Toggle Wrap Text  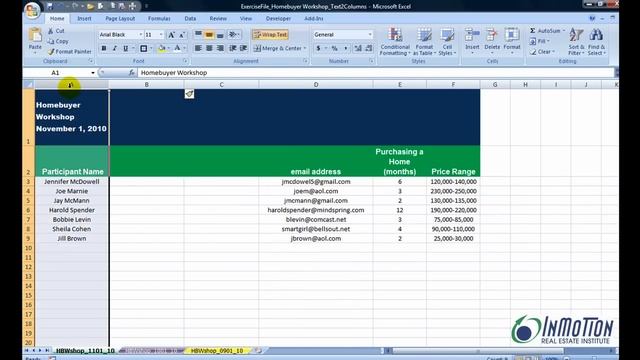pyautogui.click(x=270, y=35)
